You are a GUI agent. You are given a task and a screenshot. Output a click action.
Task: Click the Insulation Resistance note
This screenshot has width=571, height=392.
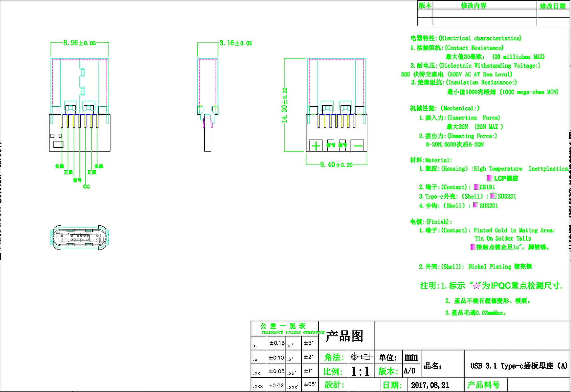pyautogui.click(x=464, y=82)
